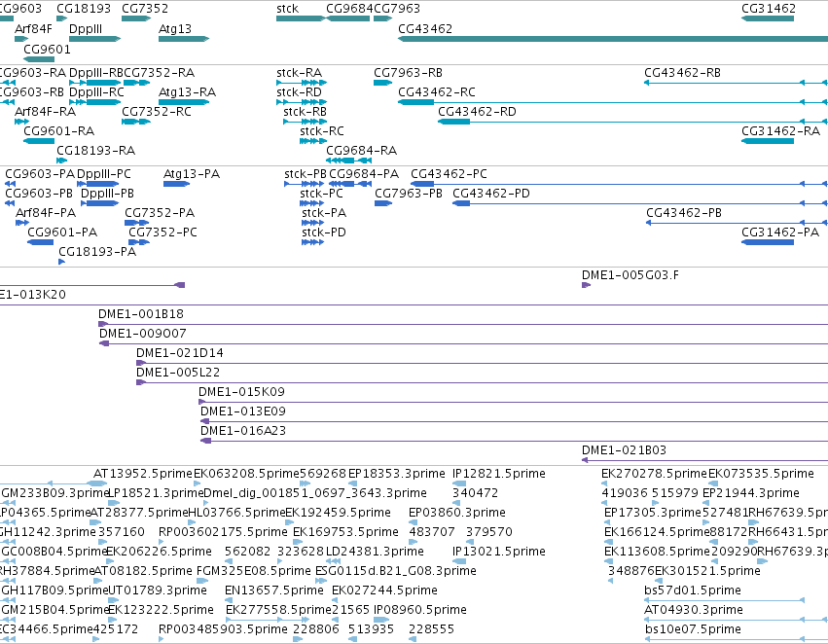The width and height of the screenshot is (828, 644).
Task: Click the CG18193 gene label
Action: [x=84, y=9]
